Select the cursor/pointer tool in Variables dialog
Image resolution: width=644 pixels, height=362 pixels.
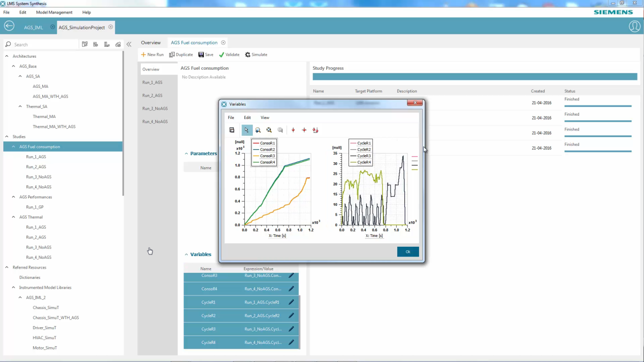tap(247, 130)
